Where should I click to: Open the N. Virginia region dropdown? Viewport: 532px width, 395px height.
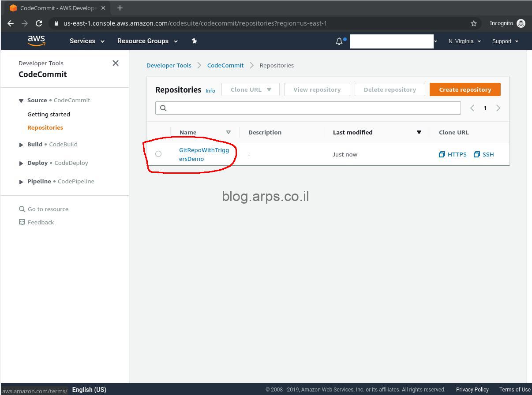[x=464, y=41]
